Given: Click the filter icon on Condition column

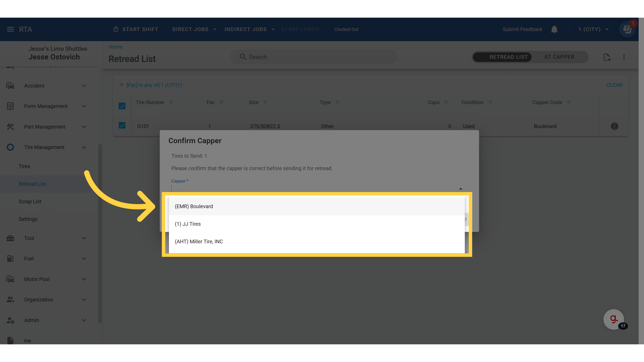Looking at the screenshot, I should [x=490, y=102].
